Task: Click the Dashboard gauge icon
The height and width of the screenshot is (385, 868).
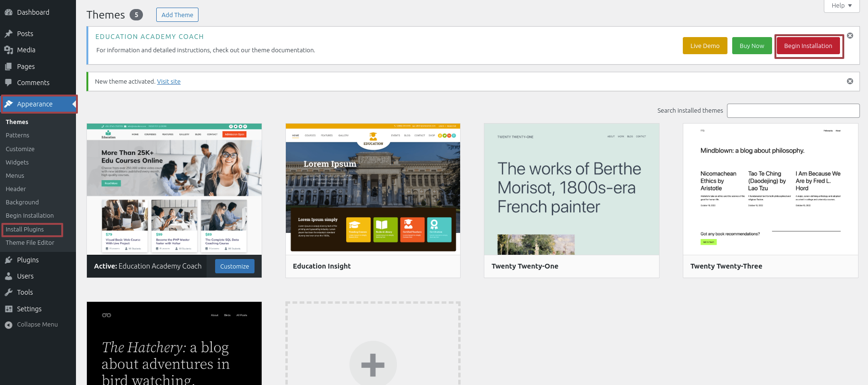Action: (9, 12)
